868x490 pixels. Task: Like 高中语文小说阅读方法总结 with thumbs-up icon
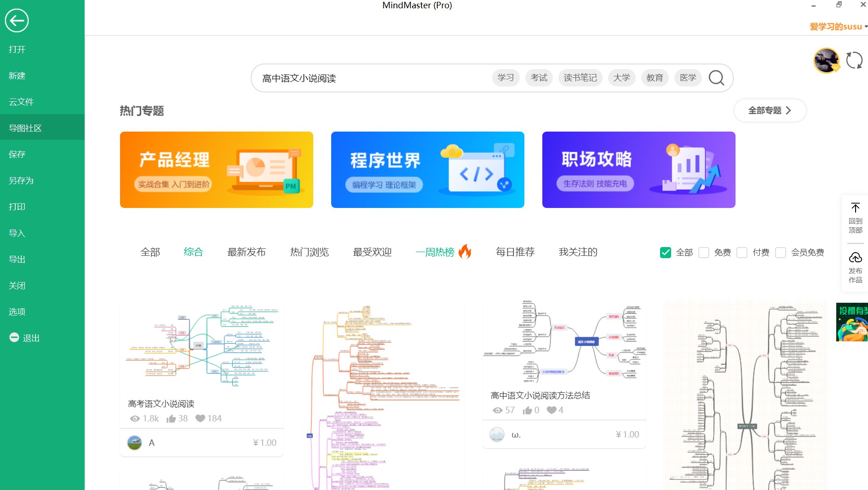[x=527, y=410]
